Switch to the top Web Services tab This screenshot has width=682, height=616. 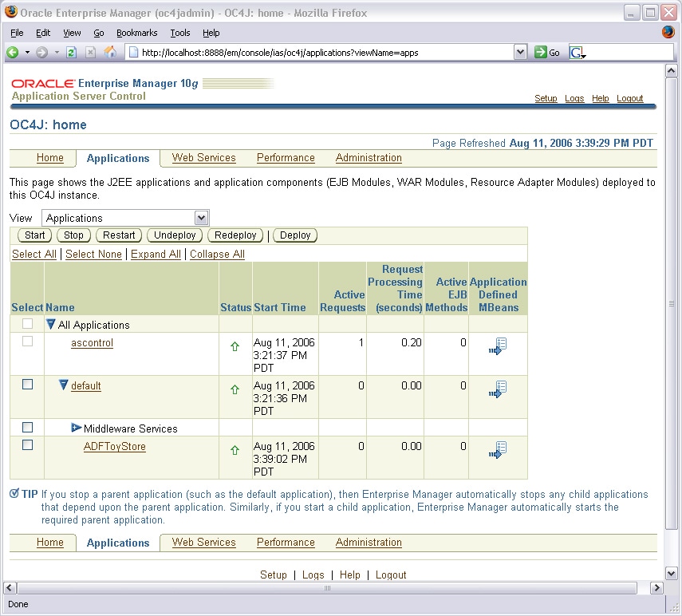(x=204, y=157)
